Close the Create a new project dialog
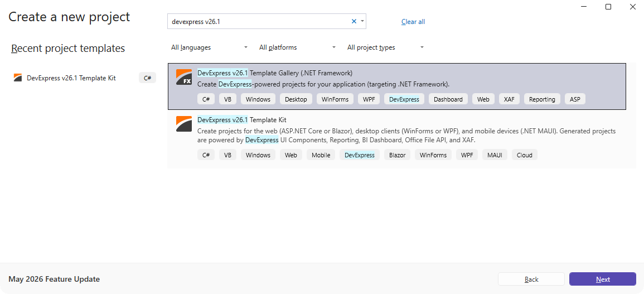The height and width of the screenshot is (294, 644). click(632, 7)
